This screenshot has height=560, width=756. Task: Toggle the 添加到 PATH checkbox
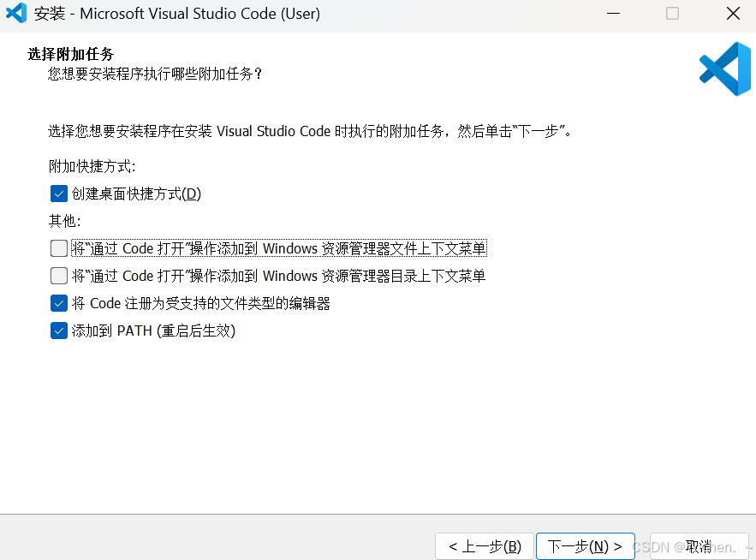[59, 331]
